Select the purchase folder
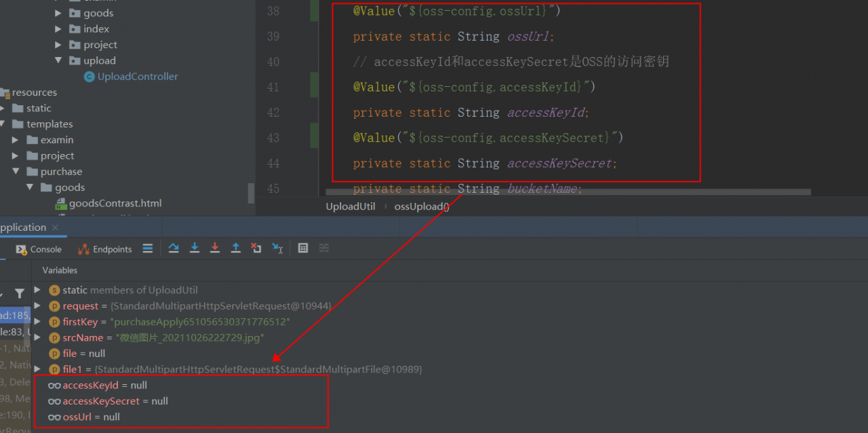Viewport: 868px width, 433px height. (61, 172)
